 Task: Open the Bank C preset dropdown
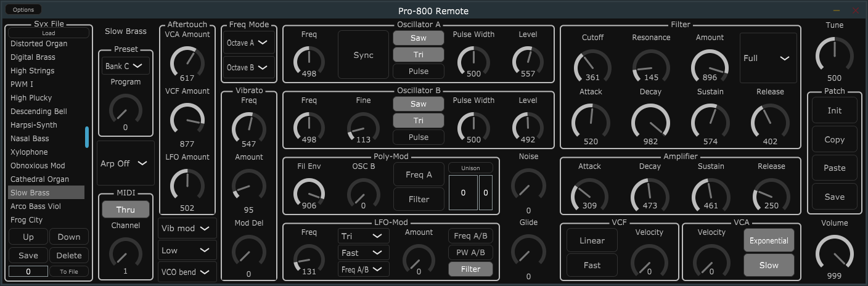coord(126,66)
